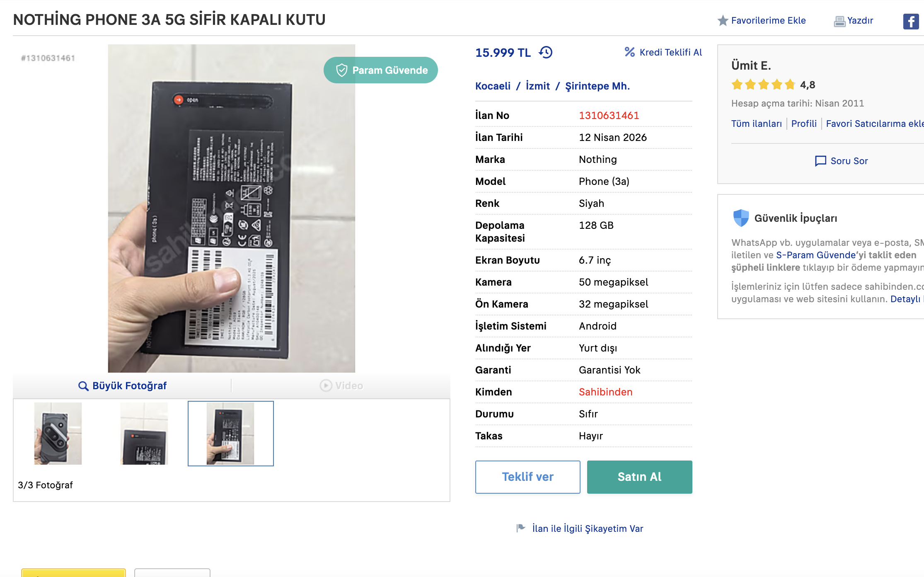The width and height of the screenshot is (924, 577).
Task: Click the seller's star rating
Action: pos(763,85)
